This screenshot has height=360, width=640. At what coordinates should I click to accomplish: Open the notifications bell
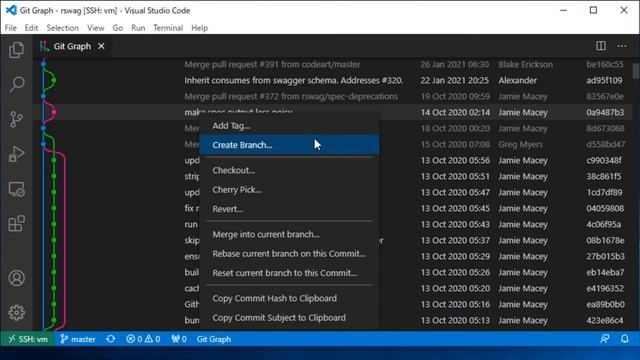[624, 339]
